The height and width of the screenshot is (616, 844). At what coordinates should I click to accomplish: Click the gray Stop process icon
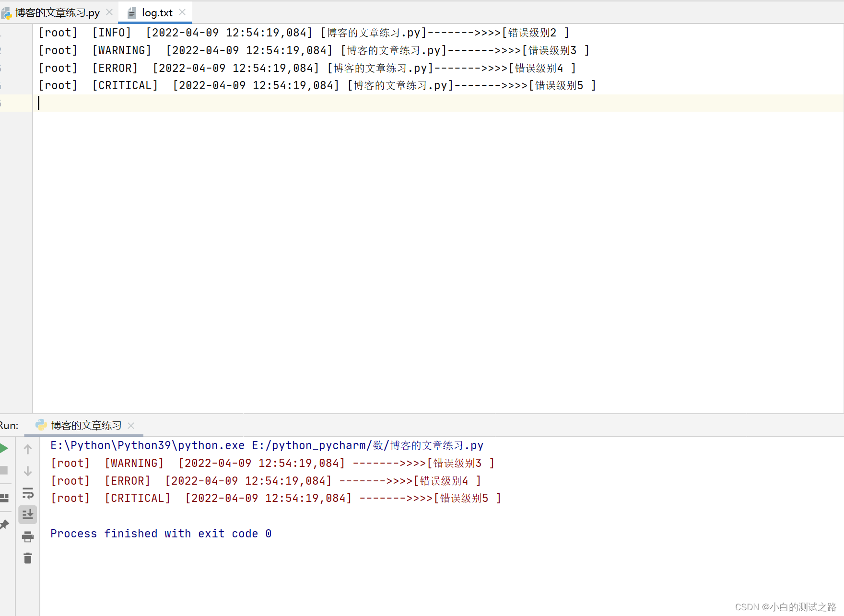(x=5, y=471)
